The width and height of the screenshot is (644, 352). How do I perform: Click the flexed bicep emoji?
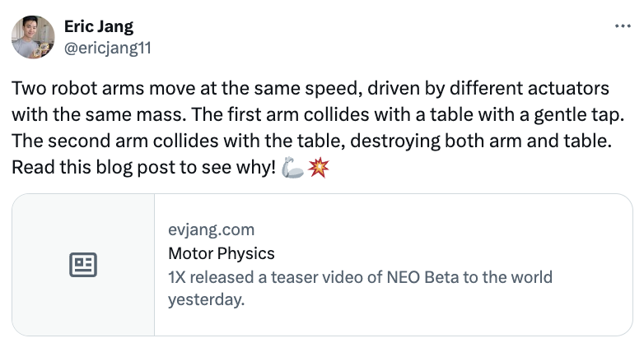292,169
